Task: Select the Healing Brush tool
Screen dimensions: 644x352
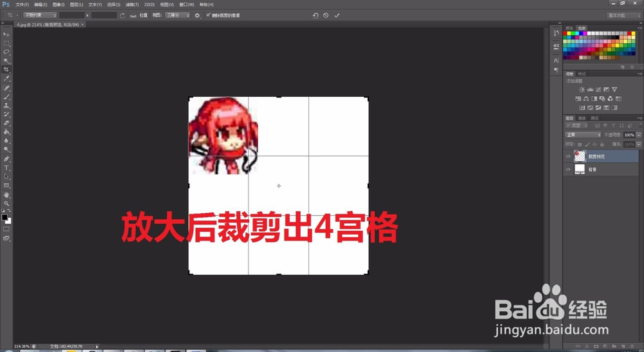Action: coord(6,88)
